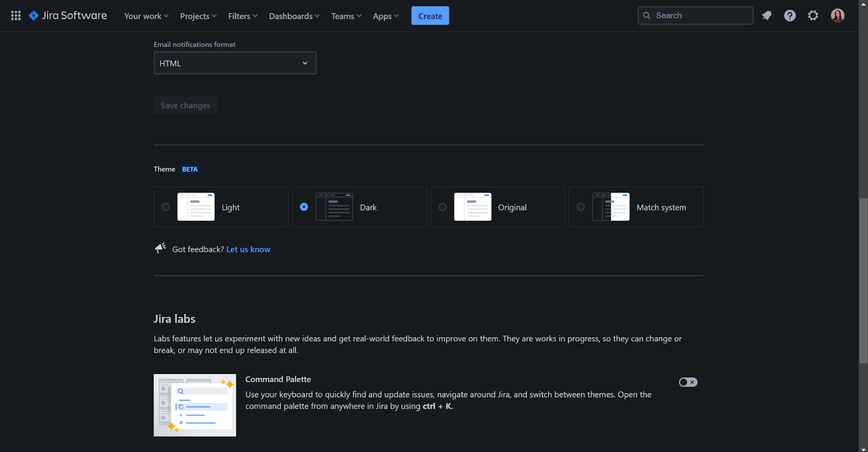Image resolution: width=868 pixels, height=452 pixels.
Task: Click into the Search field
Action: click(695, 16)
